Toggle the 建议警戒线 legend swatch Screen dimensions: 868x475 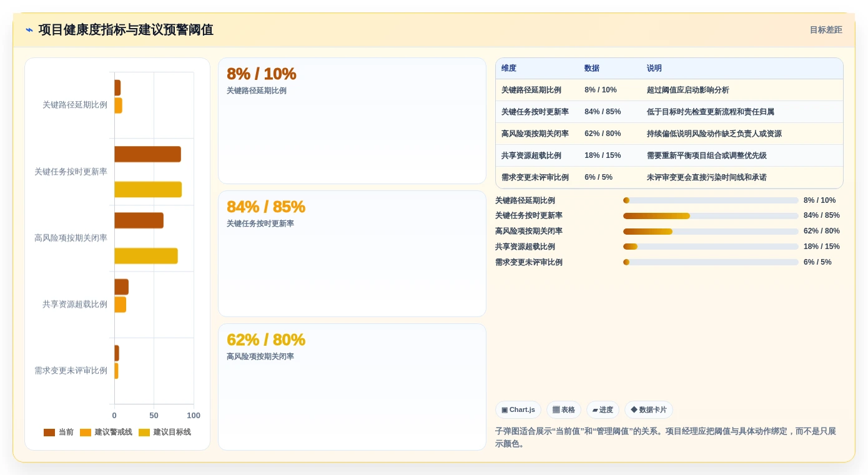(86, 433)
